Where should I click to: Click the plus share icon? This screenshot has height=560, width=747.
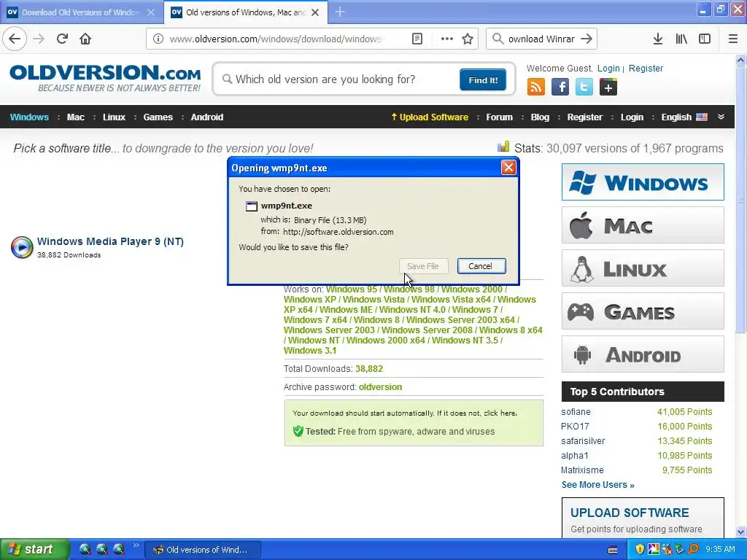[x=608, y=87]
